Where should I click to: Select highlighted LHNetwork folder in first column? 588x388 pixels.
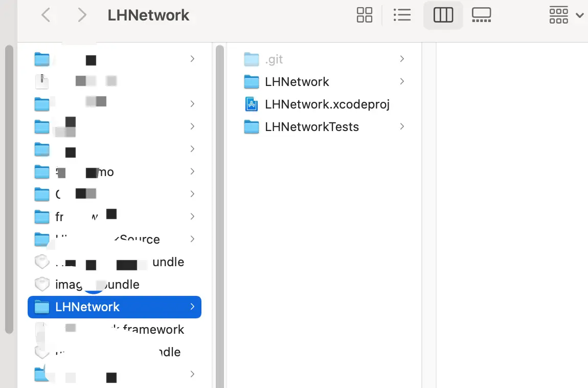87,307
